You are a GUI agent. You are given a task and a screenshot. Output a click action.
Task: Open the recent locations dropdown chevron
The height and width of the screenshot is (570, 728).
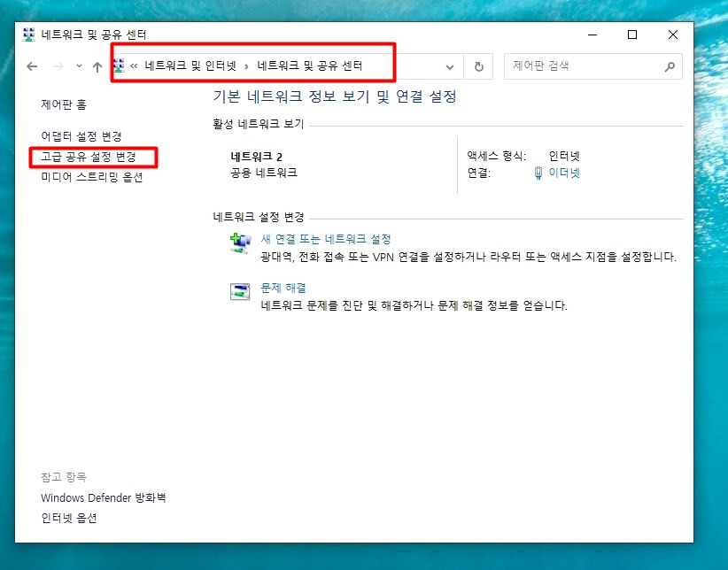pyautogui.click(x=80, y=65)
